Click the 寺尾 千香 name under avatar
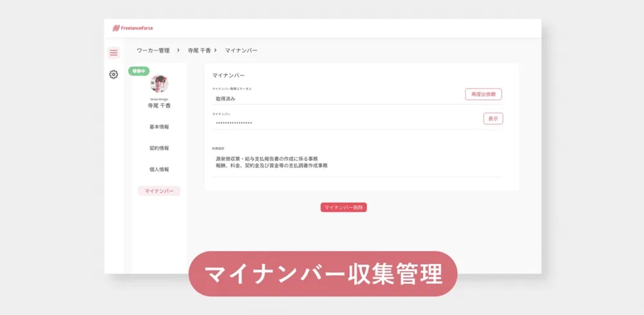Viewport: 644px width, 315px height. (x=159, y=106)
